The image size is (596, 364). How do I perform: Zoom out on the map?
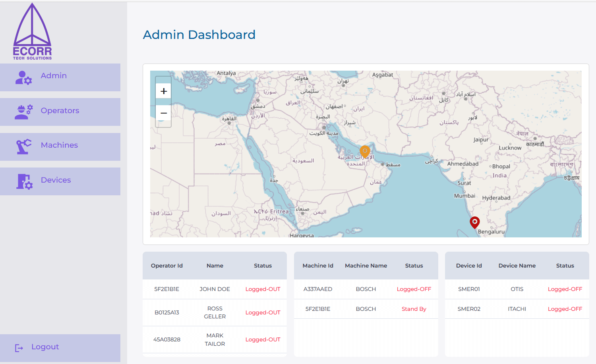(x=164, y=113)
